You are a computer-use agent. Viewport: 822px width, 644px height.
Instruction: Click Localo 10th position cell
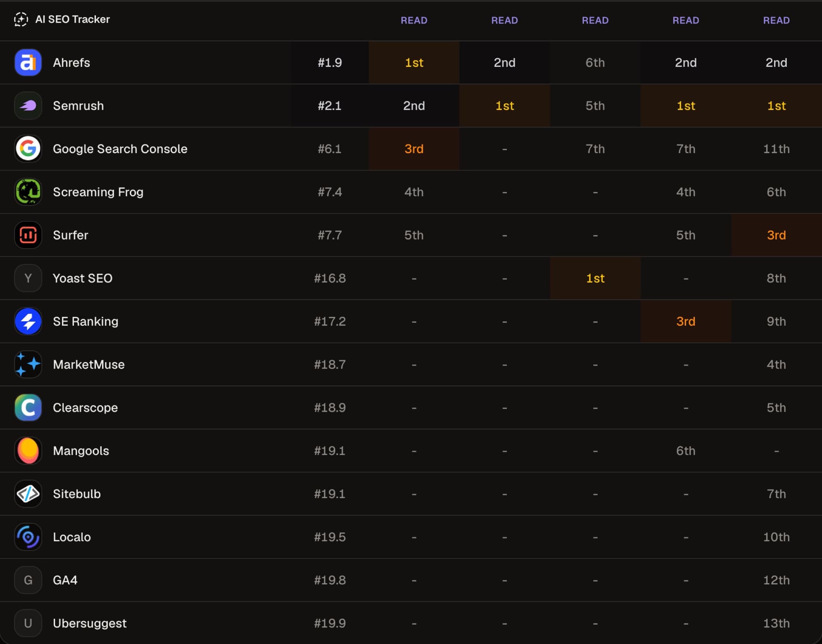[777, 537]
